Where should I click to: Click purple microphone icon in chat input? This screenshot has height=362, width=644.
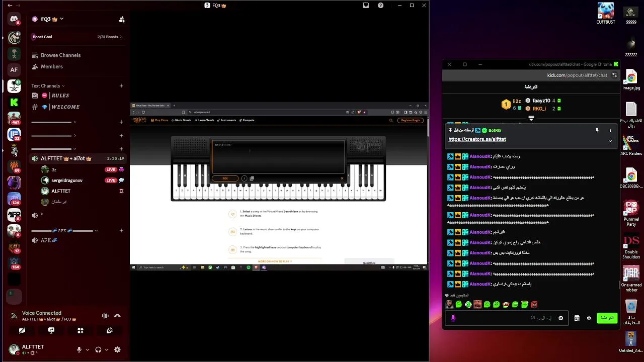tap(453, 318)
